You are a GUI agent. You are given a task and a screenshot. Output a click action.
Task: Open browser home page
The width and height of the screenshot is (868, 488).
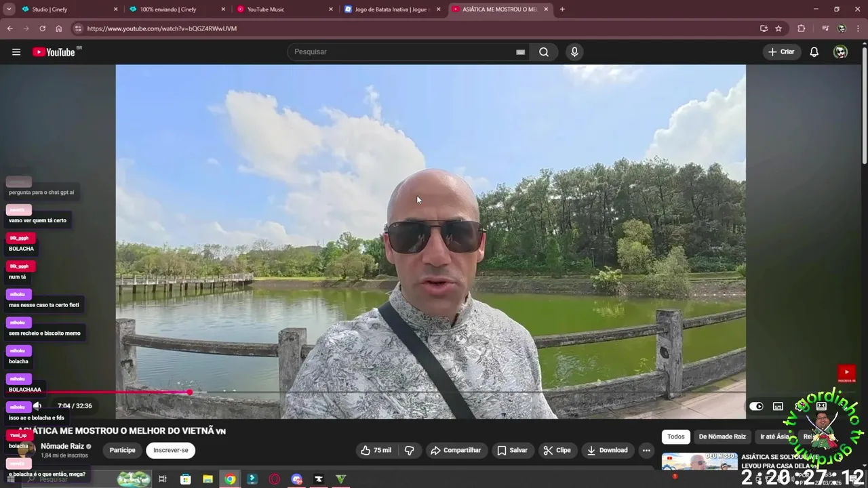[x=59, y=28]
